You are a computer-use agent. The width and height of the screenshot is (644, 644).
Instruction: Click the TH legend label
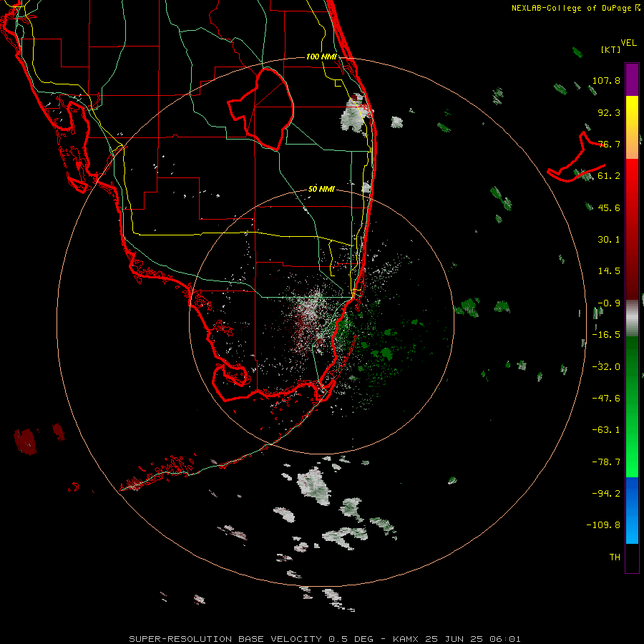[x=615, y=557]
